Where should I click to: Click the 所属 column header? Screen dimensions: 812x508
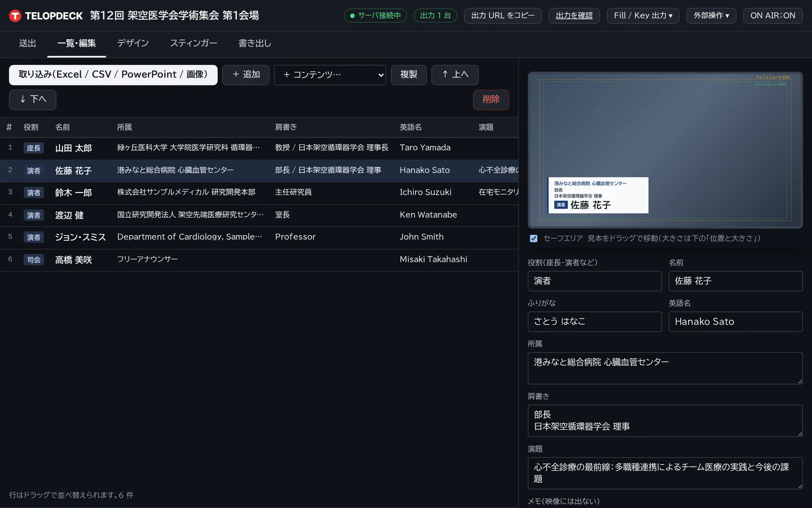click(x=124, y=127)
